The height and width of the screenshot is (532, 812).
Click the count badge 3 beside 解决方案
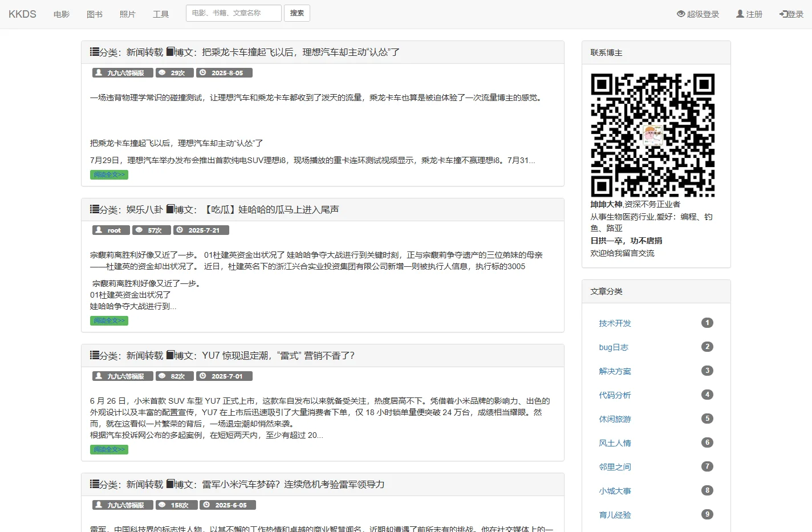[707, 371]
